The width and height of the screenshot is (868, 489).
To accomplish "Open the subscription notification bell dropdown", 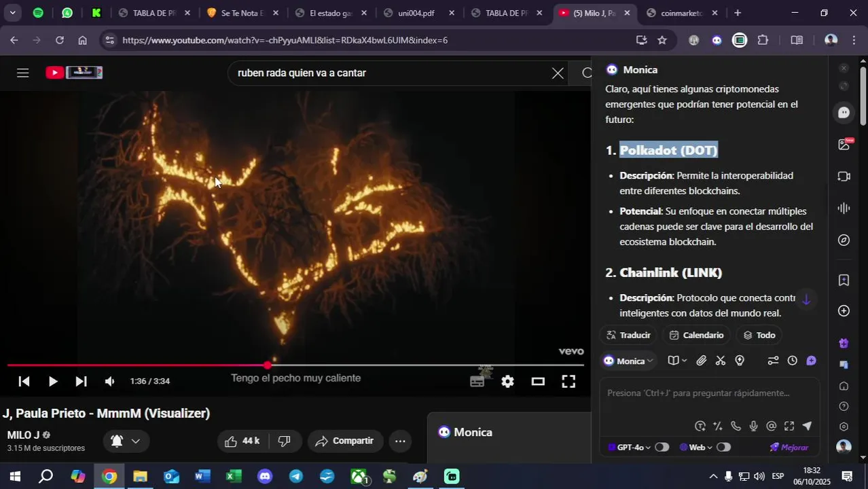I will (x=126, y=441).
